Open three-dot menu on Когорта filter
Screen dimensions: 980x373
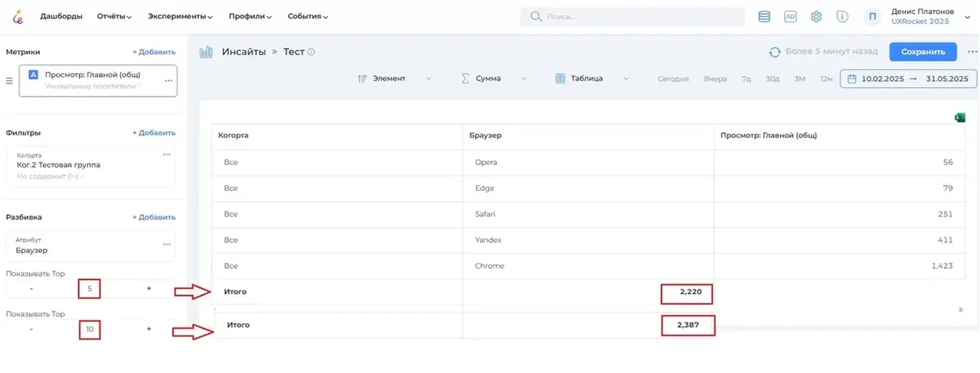click(166, 154)
